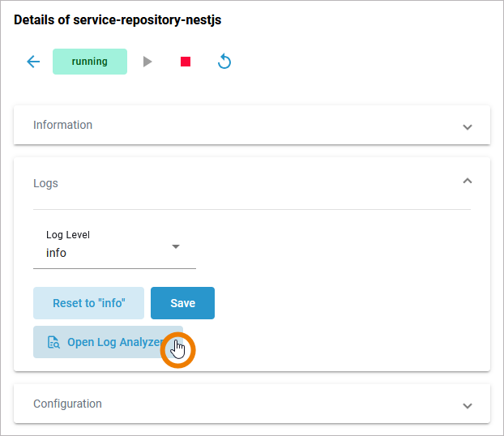Screen dimensions: 504x436
Task: Click the Log Level label
Action: [68, 235]
